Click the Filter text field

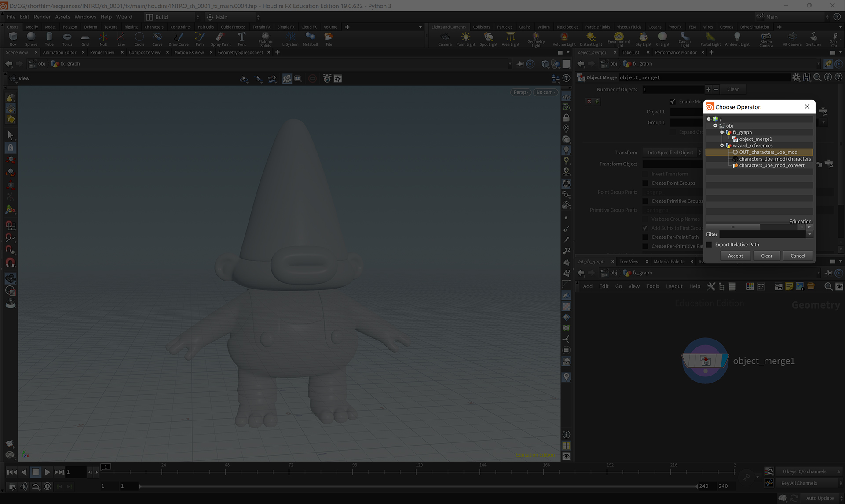click(x=762, y=234)
